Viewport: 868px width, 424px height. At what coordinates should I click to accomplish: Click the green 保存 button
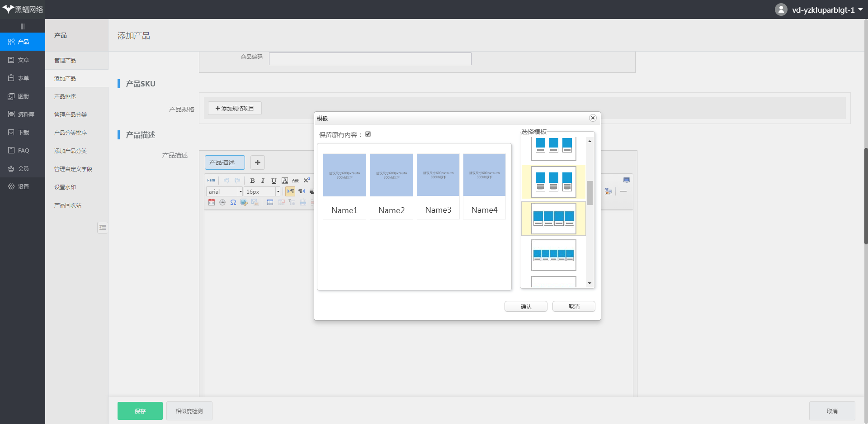[x=140, y=411]
